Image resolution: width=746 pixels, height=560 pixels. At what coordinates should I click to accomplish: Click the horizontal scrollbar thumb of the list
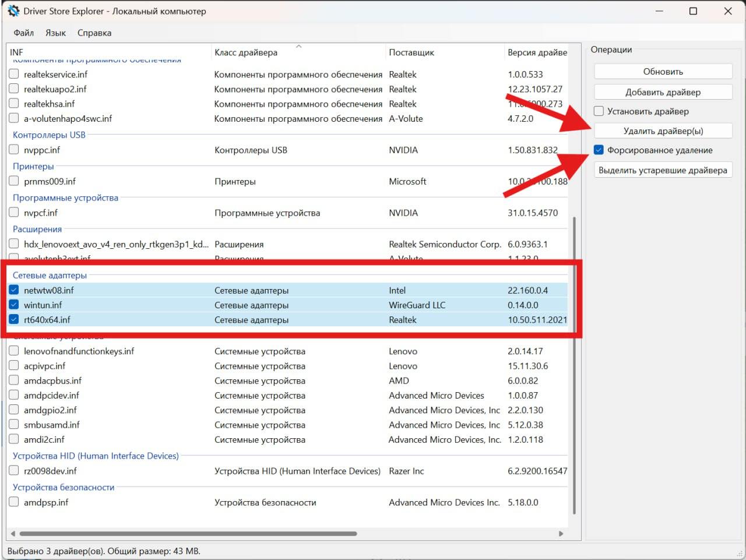[188, 533]
